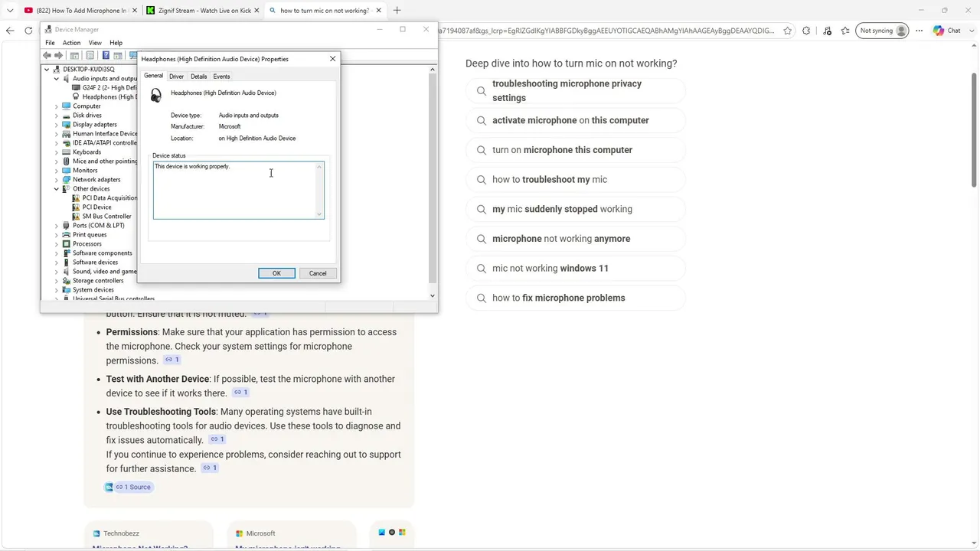Click Cancel in the Headphones Properties dialog
Image resolution: width=980 pixels, height=551 pixels.
318,273
